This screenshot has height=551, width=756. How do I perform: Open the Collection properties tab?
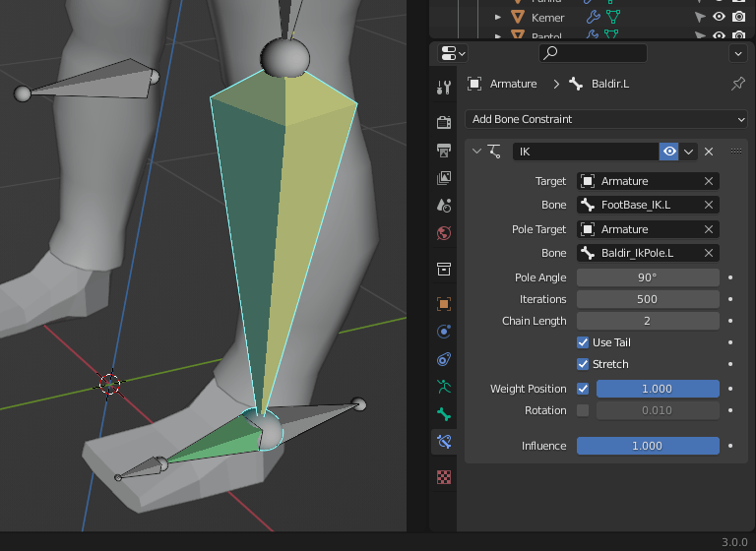444,269
